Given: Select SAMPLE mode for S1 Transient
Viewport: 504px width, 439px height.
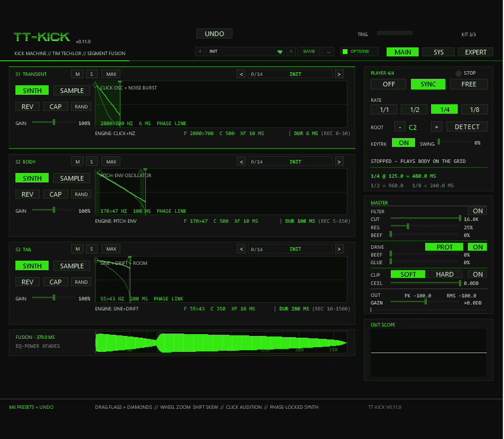Looking at the screenshot, I should (72, 90).
